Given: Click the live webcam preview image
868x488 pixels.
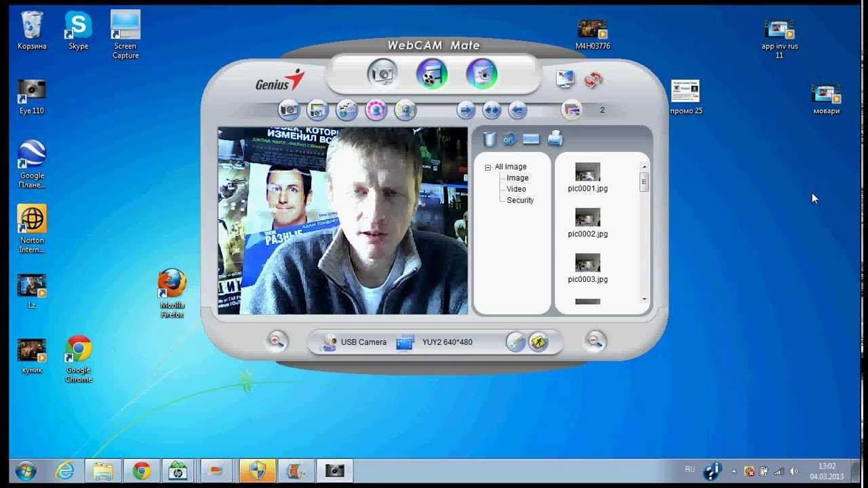Looking at the screenshot, I should (x=342, y=221).
